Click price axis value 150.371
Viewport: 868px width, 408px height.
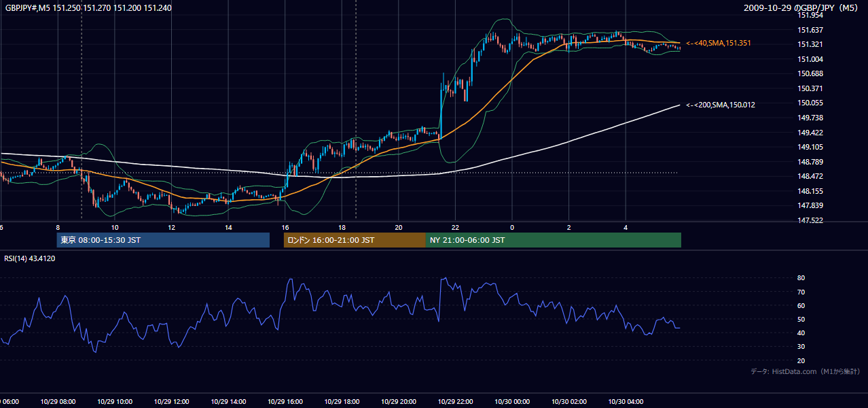pos(811,88)
